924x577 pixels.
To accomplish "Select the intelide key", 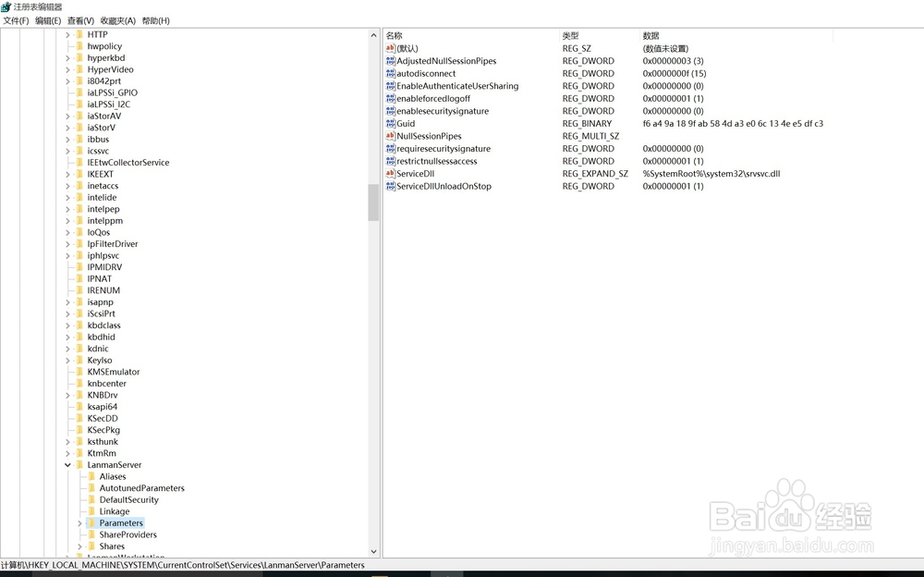I will 102,197.
